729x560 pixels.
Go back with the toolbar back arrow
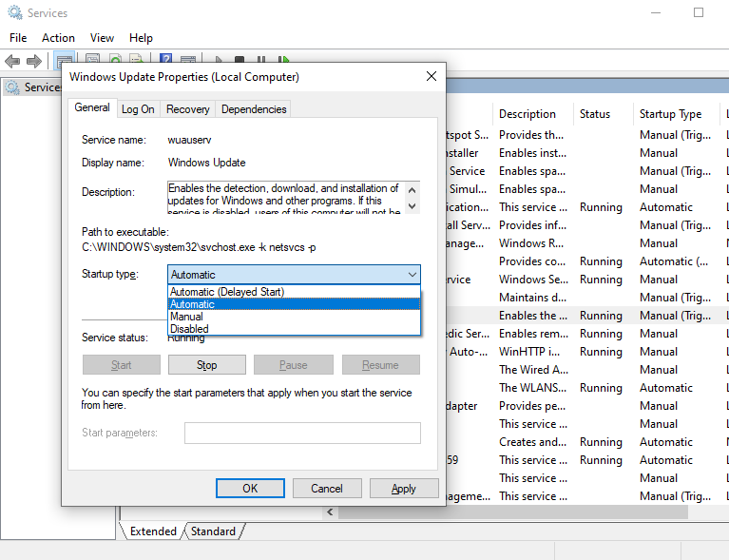click(12, 61)
